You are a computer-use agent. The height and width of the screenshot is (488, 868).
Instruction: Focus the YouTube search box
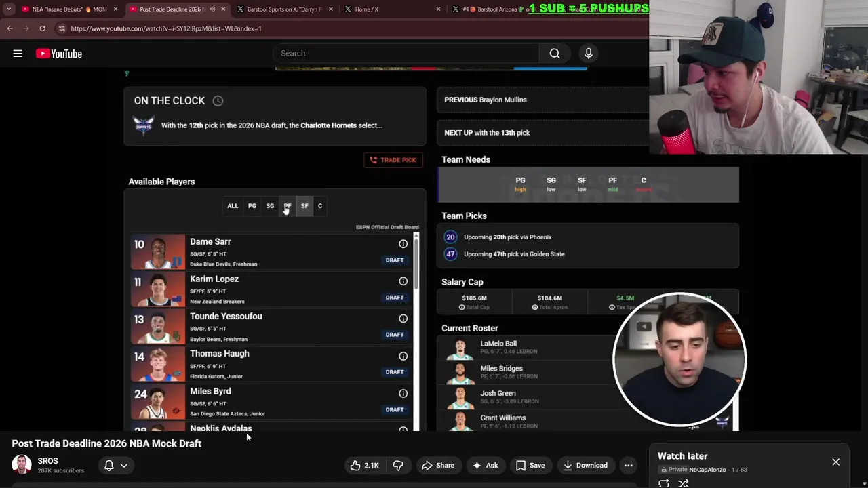[x=406, y=54]
